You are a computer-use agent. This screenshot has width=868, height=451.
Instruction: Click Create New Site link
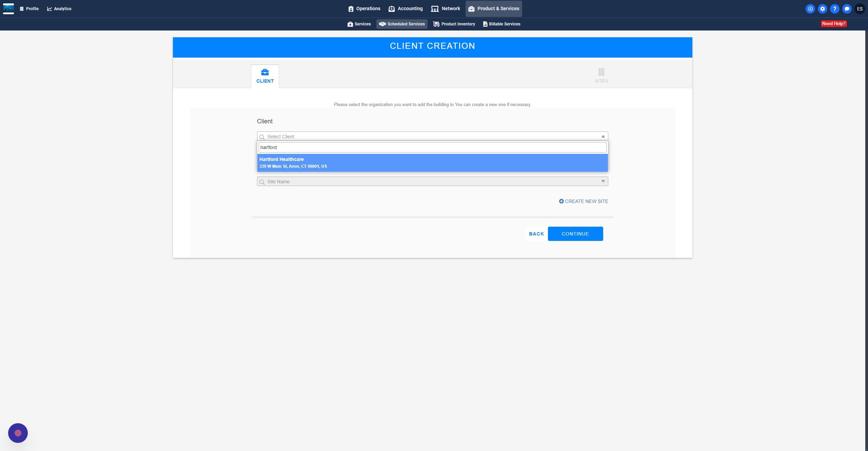[x=584, y=201]
